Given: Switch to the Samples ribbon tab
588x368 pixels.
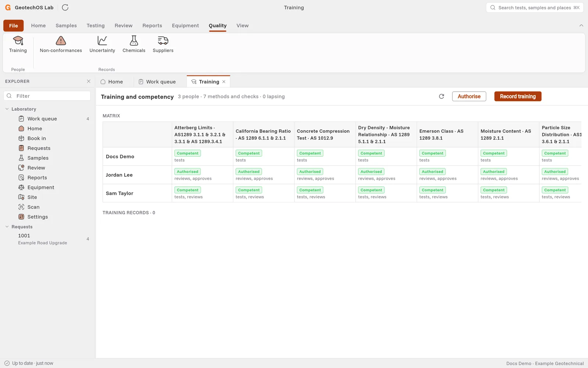Looking at the screenshot, I should click(x=66, y=26).
